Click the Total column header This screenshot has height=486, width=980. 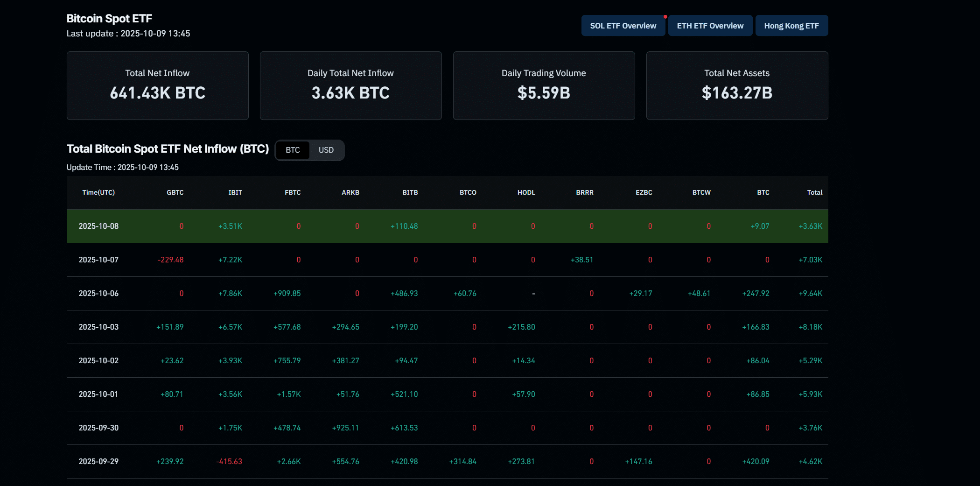814,192
